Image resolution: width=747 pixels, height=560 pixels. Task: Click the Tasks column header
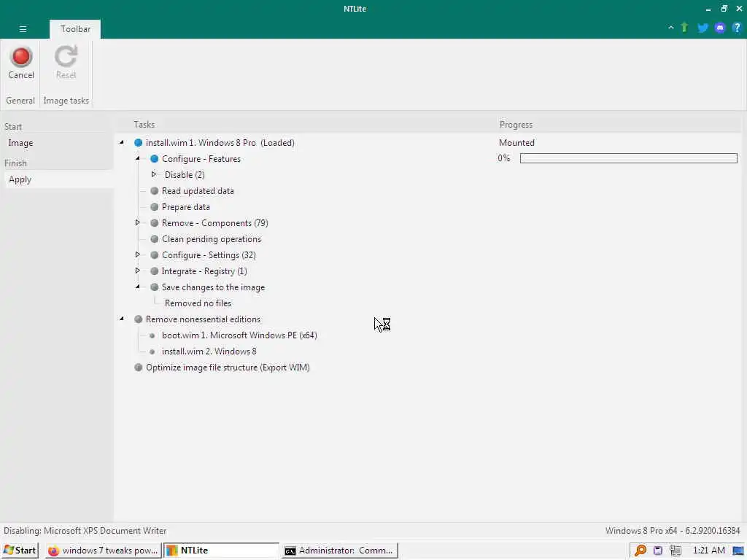tap(144, 125)
